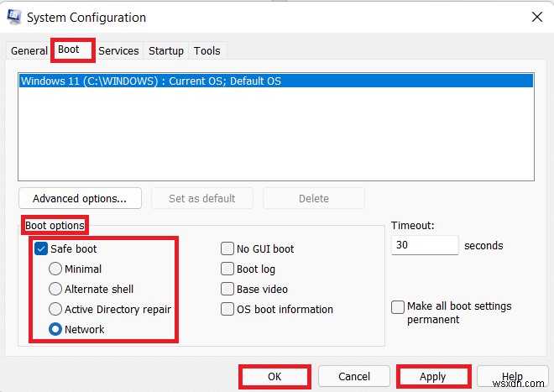Turn on Base video
Screen dimensions: 554x392
227,290
